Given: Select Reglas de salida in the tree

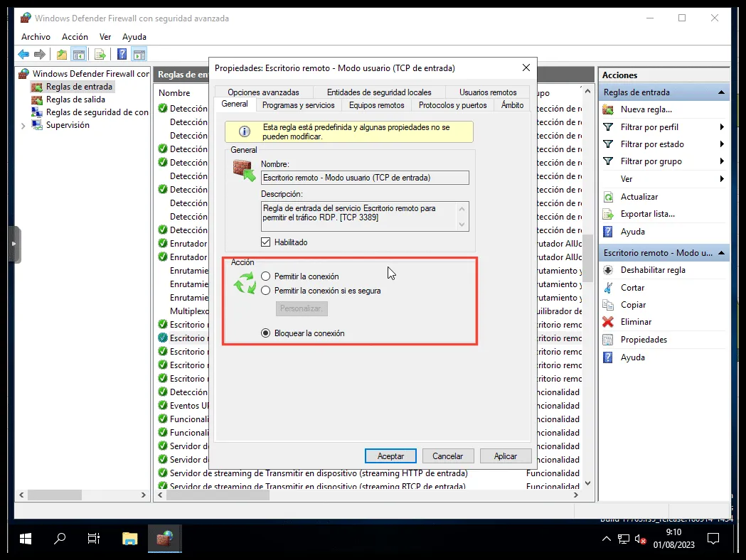Looking at the screenshot, I should pyautogui.click(x=75, y=99).
